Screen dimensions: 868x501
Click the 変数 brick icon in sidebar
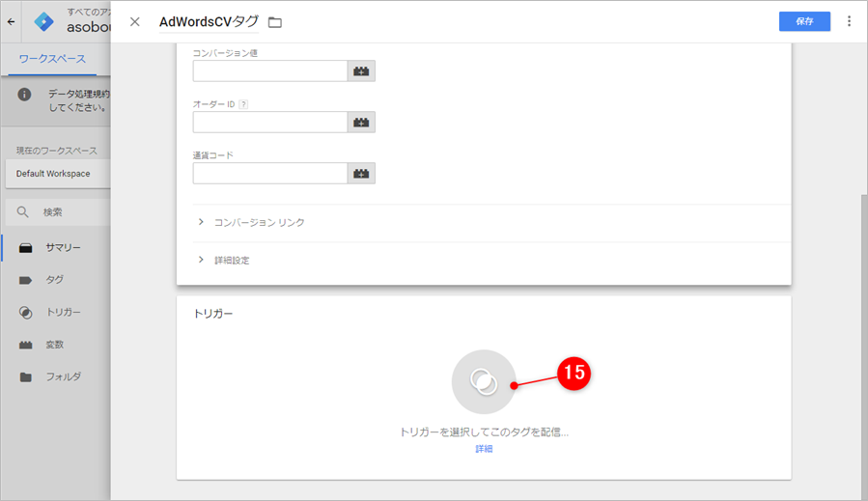[x=25, y=345]
